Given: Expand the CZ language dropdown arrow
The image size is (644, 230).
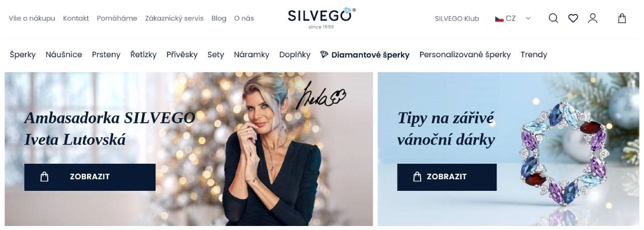Looking at the screenshot, I should click(x=528, y=19).
